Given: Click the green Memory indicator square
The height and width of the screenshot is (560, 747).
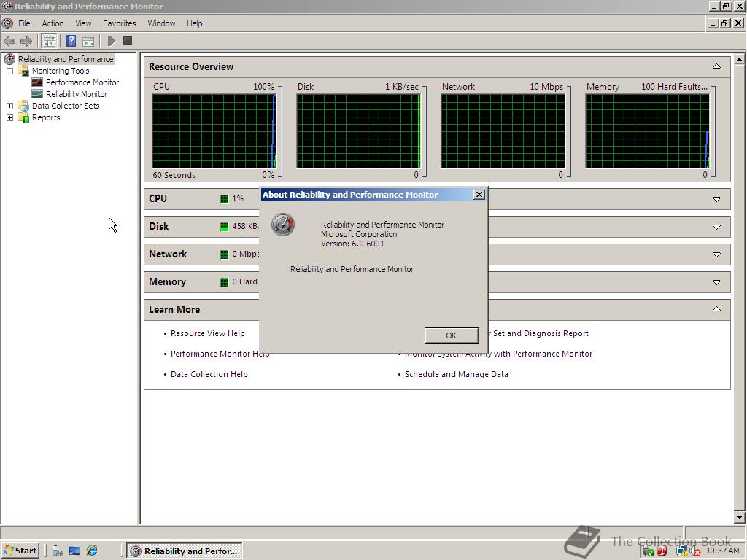Looking at the screenshot, I should pos(225,282).
